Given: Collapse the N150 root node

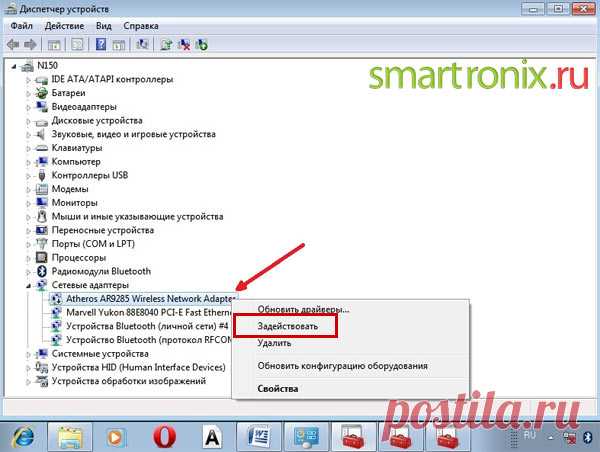Looking at the screenshot, I should click(x=14, y=67).
